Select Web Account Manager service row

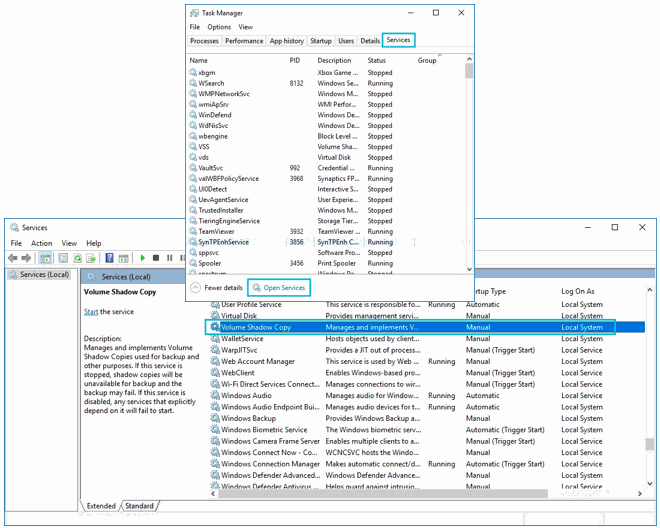click(x=426, y=361)
